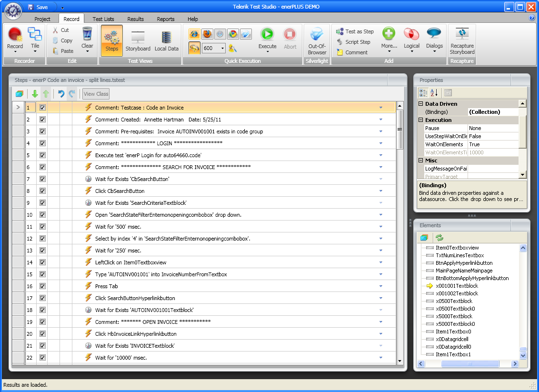
Task: Disable step 17 using its checkbox
Action: 42,298
